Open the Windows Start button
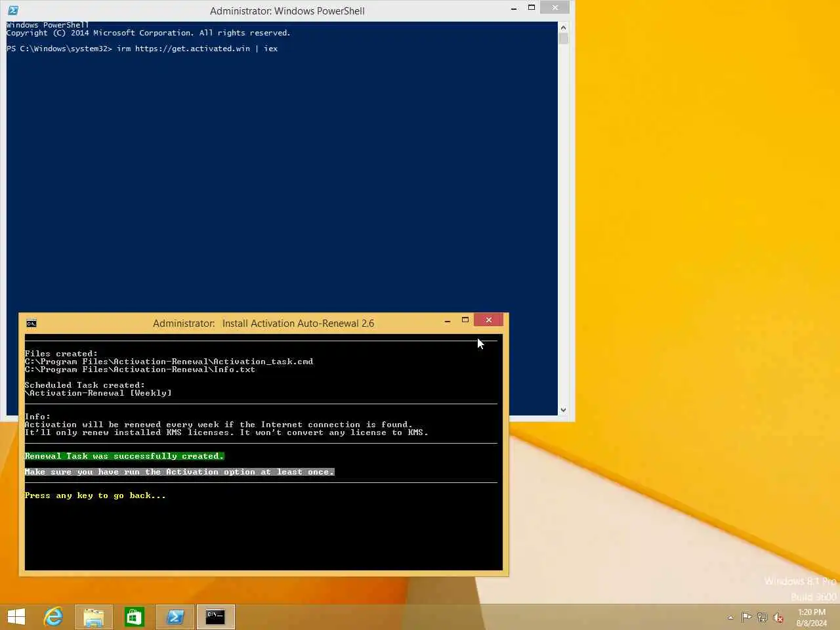This screenshot has width=840, height=630. coord(16,617)
